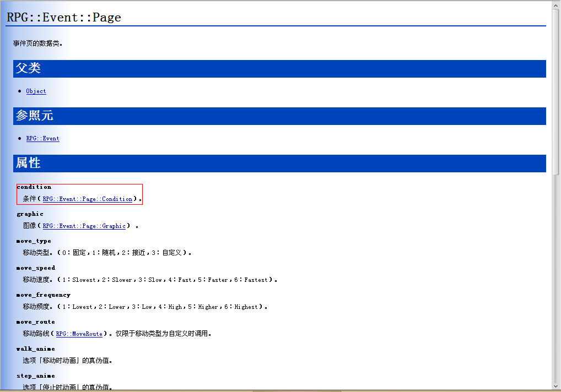561x392 pixels.
Task: Click the move_speed attribute name
Action: tap(36, 268)
